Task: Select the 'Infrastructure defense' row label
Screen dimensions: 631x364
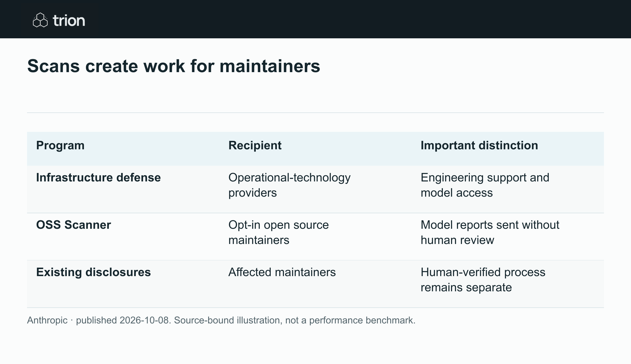Action: [98, 177]
